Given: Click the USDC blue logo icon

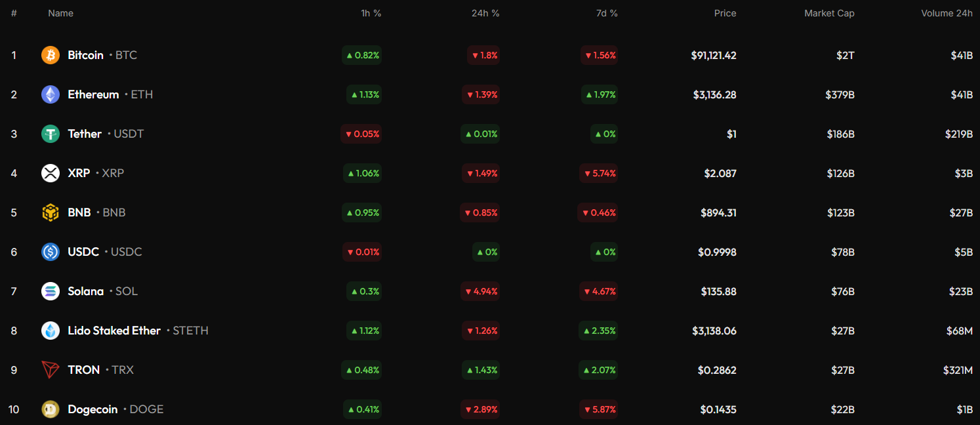Looking at the screenshot, I should [x=51, y=252].
